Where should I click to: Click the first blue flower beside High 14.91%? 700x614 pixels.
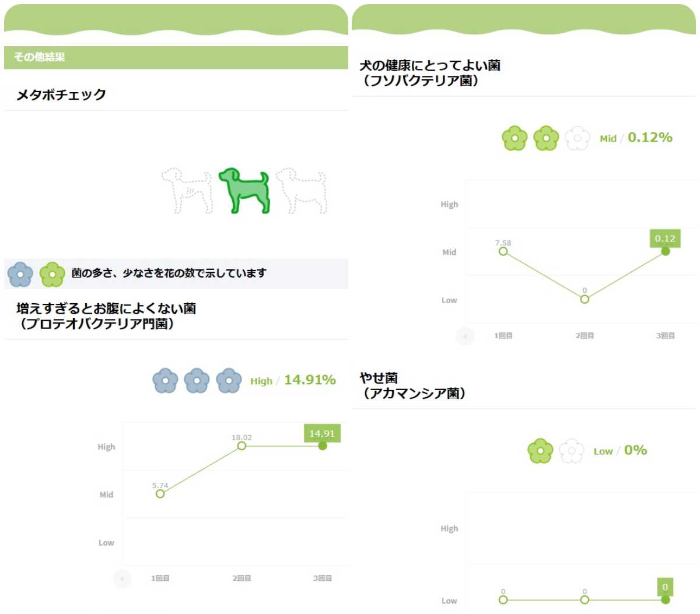(x=165, y=381)
